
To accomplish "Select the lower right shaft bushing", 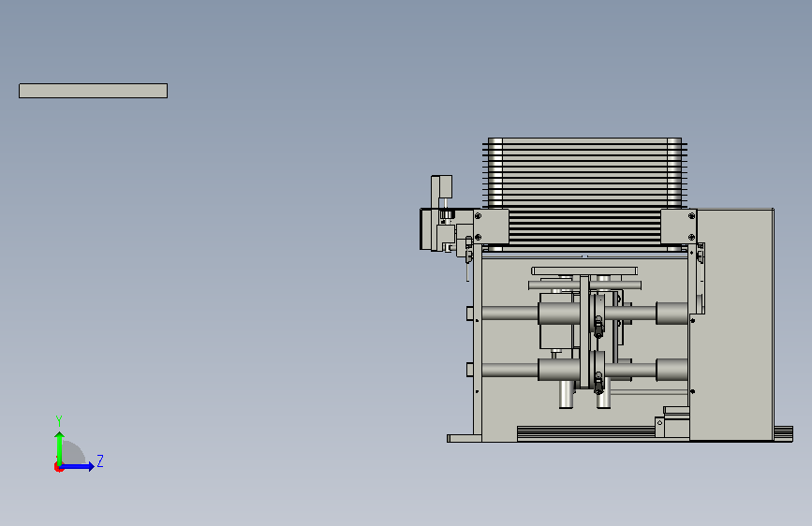I will [672, 371].
